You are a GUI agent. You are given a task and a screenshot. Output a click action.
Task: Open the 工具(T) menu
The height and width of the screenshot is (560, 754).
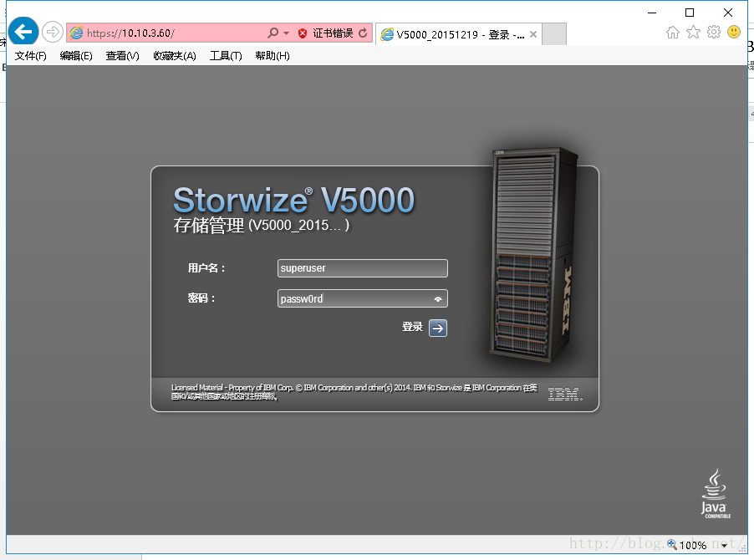(x=226, y=56)
